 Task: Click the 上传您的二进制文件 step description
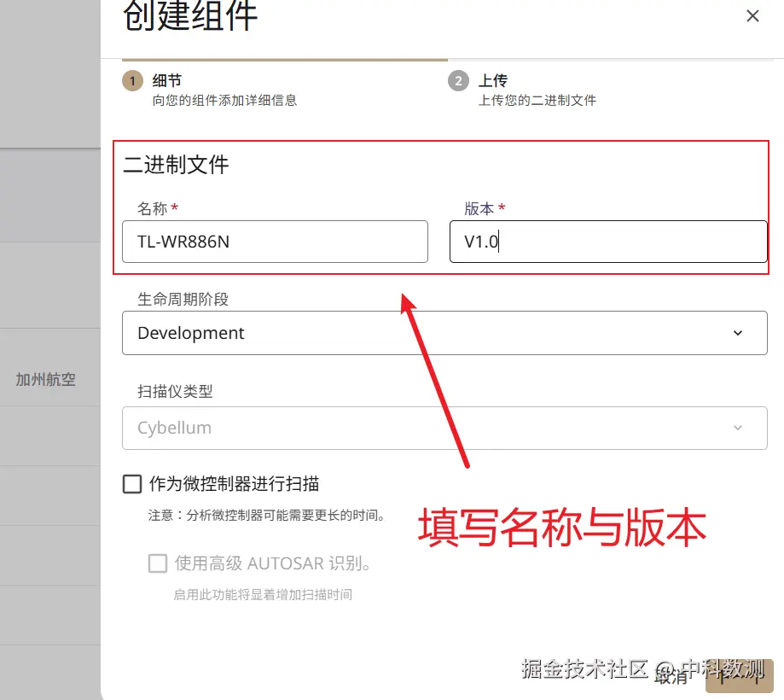tap(537, 101)
